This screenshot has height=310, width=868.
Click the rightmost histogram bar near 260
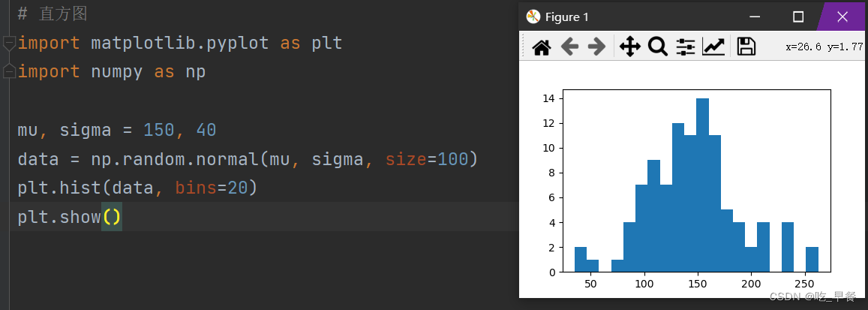pos(812,260)
